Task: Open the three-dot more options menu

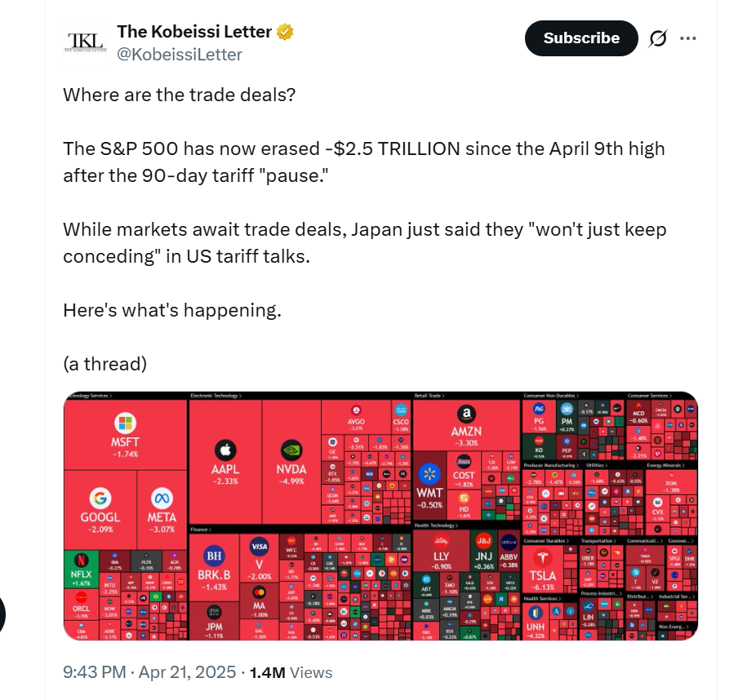Action: (688, 38)
